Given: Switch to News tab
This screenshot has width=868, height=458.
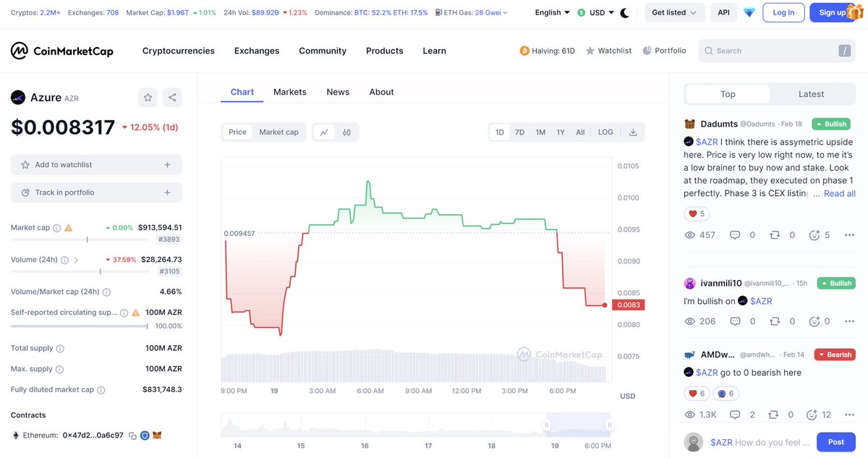Looking at the screenshot, I should (338, 92).
